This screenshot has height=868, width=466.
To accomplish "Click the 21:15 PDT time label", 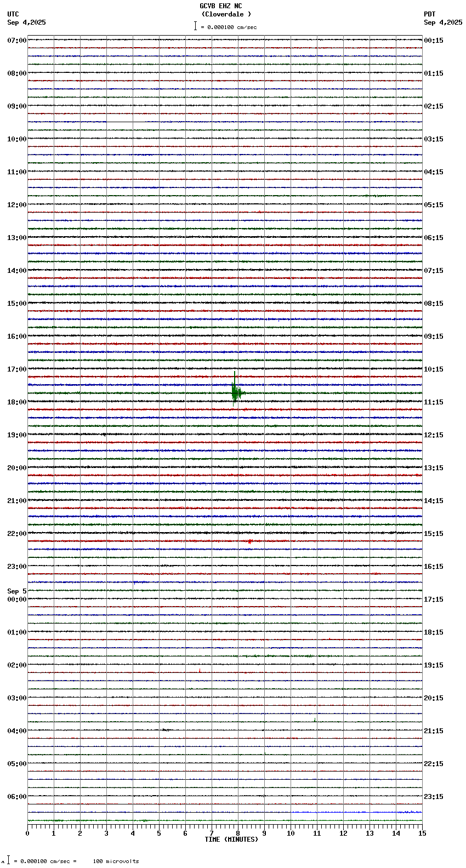I will click(x=434, y=731).
